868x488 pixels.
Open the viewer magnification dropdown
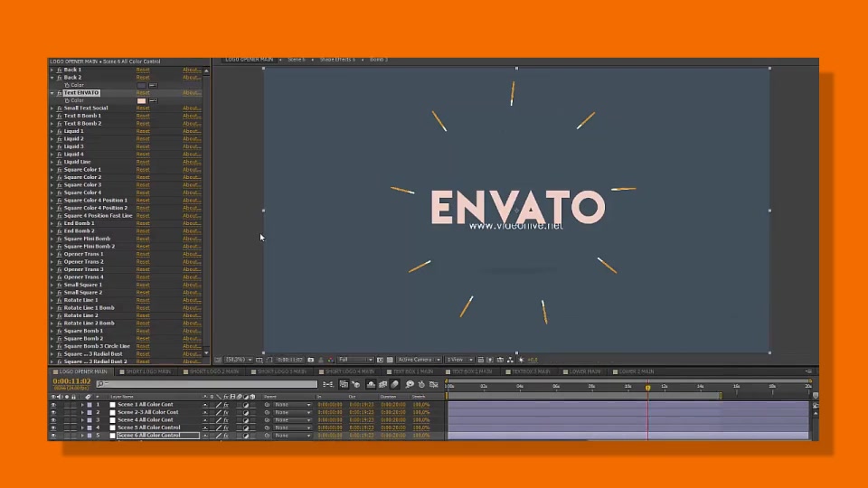click(239, 360)
